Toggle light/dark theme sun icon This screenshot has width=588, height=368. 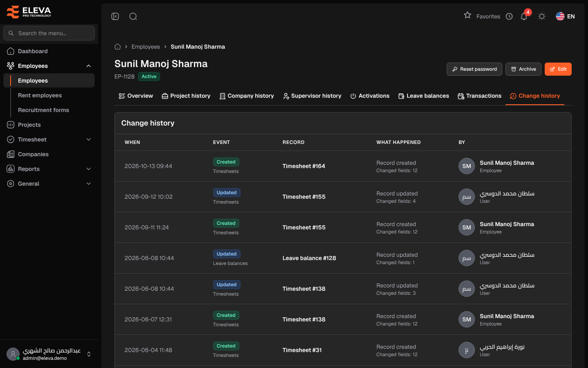coord(542,16)
